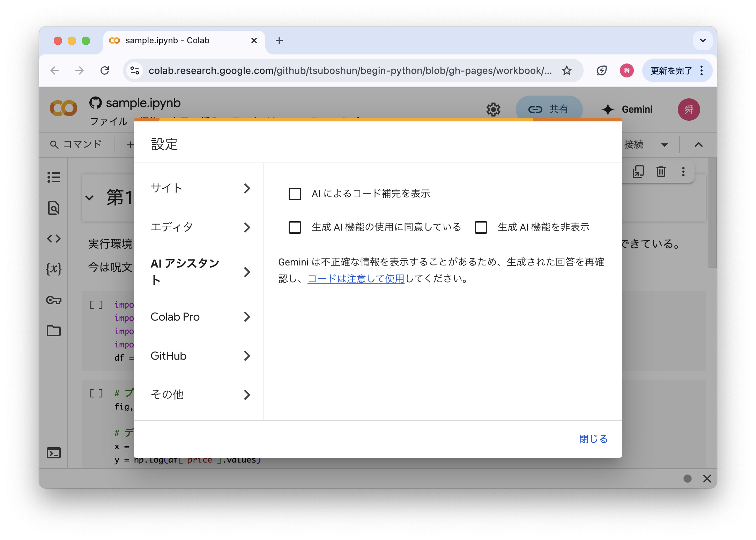Click the 接続 connect button
Viewport: 756px width, 540px height.
[633, 144]
